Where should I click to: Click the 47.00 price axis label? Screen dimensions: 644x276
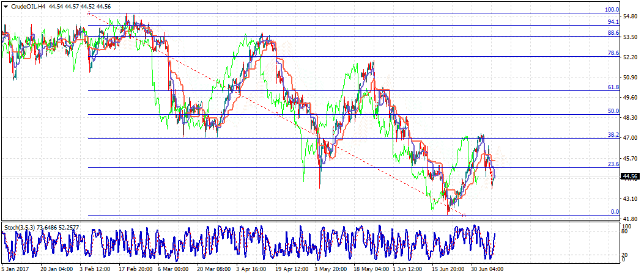[631, 138]
